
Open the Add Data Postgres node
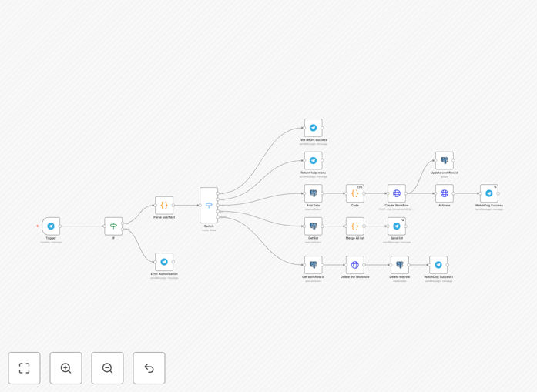pos(313,193)
